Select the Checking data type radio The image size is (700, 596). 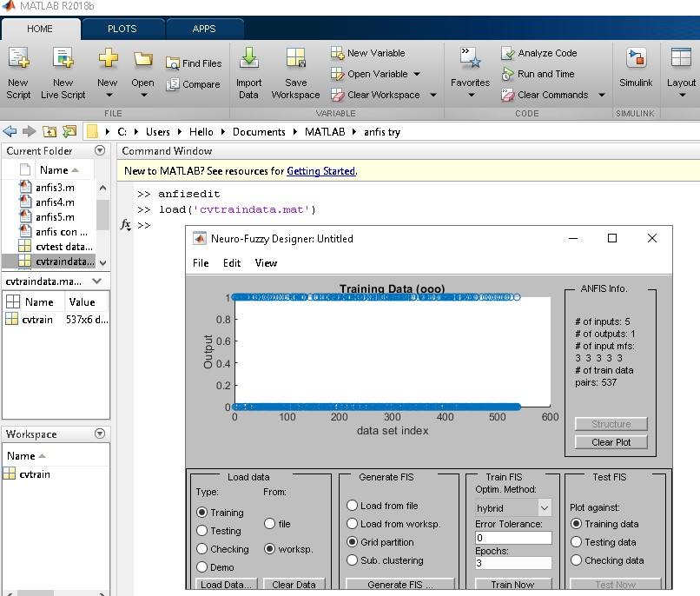pos(201,549)
